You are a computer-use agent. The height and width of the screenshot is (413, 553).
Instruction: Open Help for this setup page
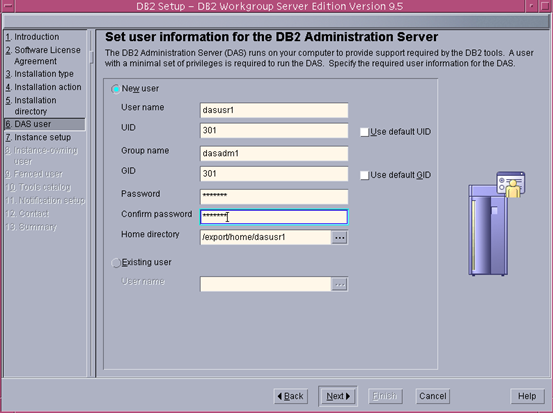(527, 396)
